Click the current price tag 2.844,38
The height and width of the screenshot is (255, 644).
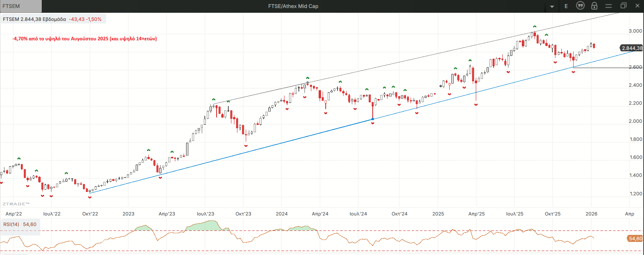click(632, 48)
